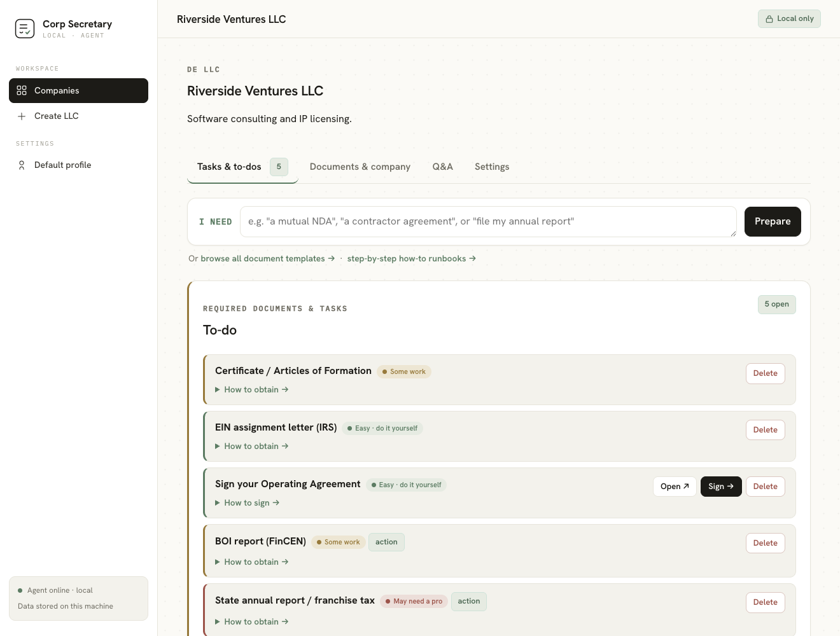
Task: Click the Companies grid icon in the sidebar
Action: [22, 90]
